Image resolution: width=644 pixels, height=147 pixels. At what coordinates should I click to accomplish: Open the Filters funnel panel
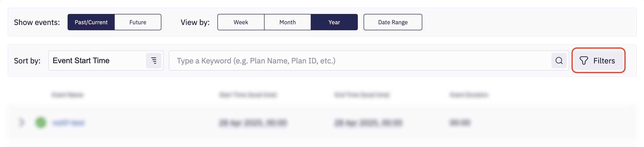598,61
